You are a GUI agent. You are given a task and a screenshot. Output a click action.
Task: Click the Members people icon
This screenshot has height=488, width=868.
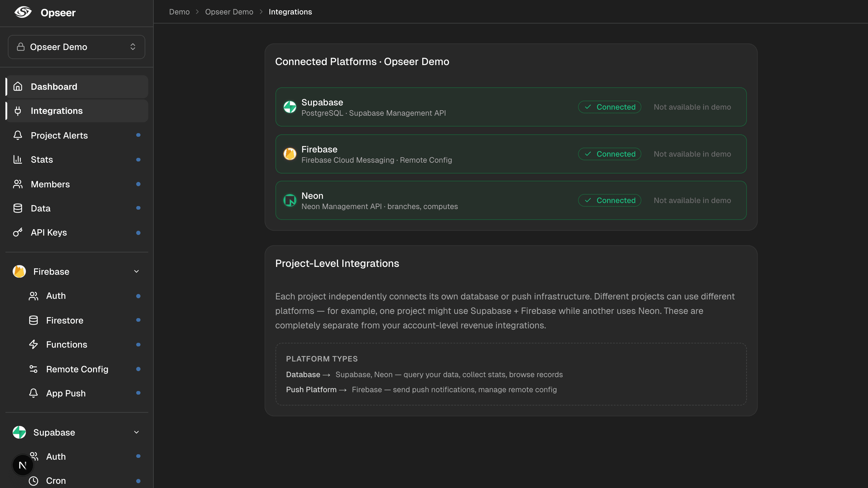[18, 184]
